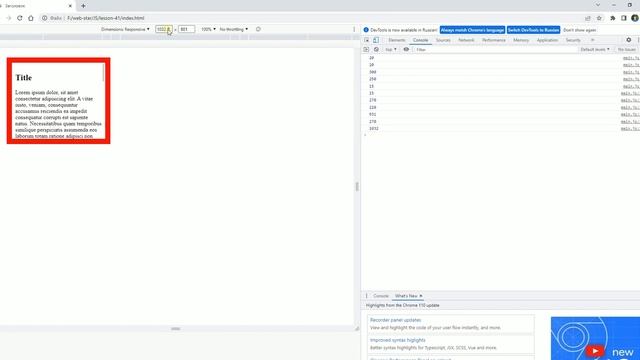
Task: Bookmark this page with the star
Action: click(599, 18)
